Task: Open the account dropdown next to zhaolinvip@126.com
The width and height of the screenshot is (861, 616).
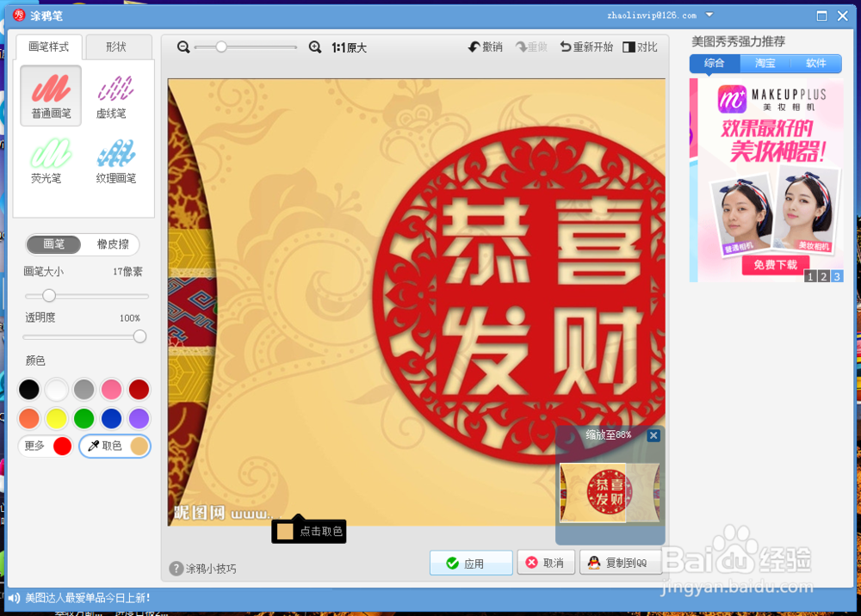Action: pyautogui.click(x=709, y=15)
